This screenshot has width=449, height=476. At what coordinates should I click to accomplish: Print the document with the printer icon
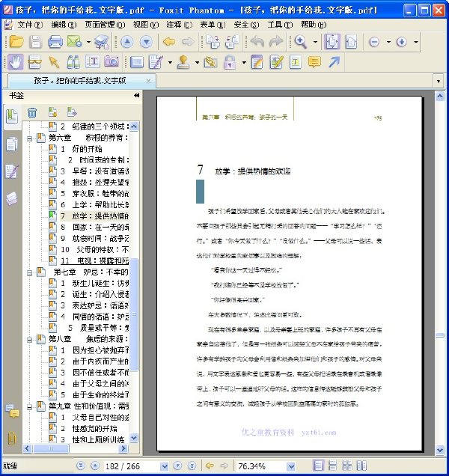click(55, 42)
